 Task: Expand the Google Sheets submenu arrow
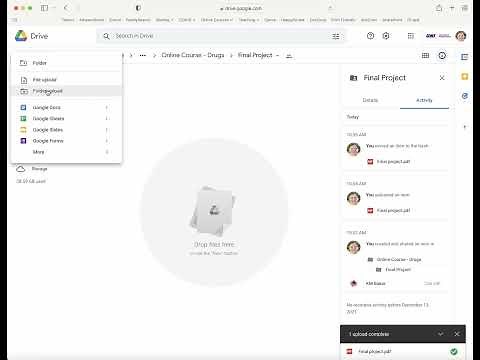(107, 119)
